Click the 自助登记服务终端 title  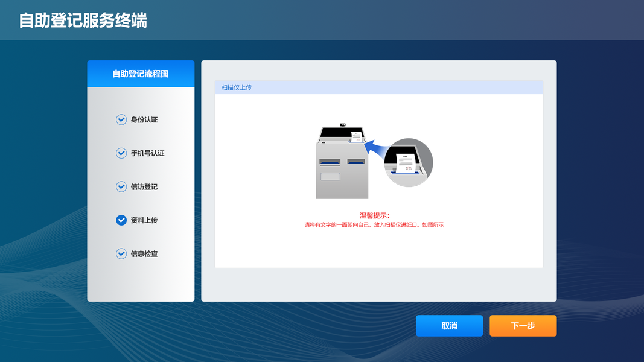pos(83,20)
